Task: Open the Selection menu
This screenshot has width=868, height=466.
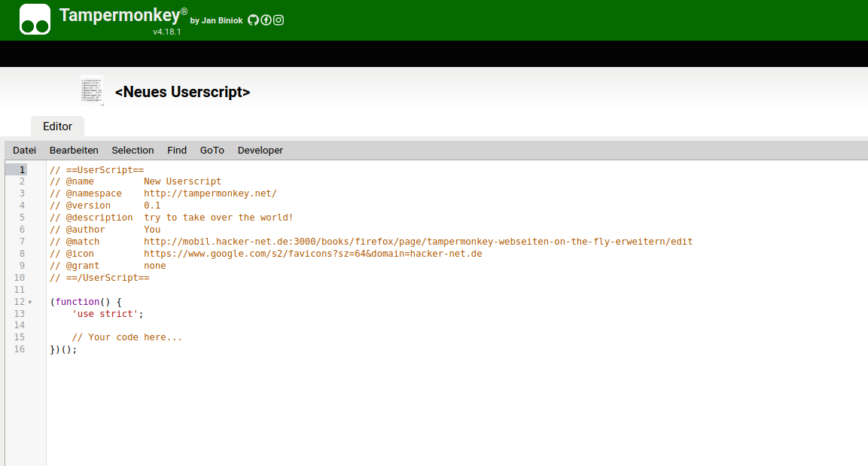Action: [132, 150]
